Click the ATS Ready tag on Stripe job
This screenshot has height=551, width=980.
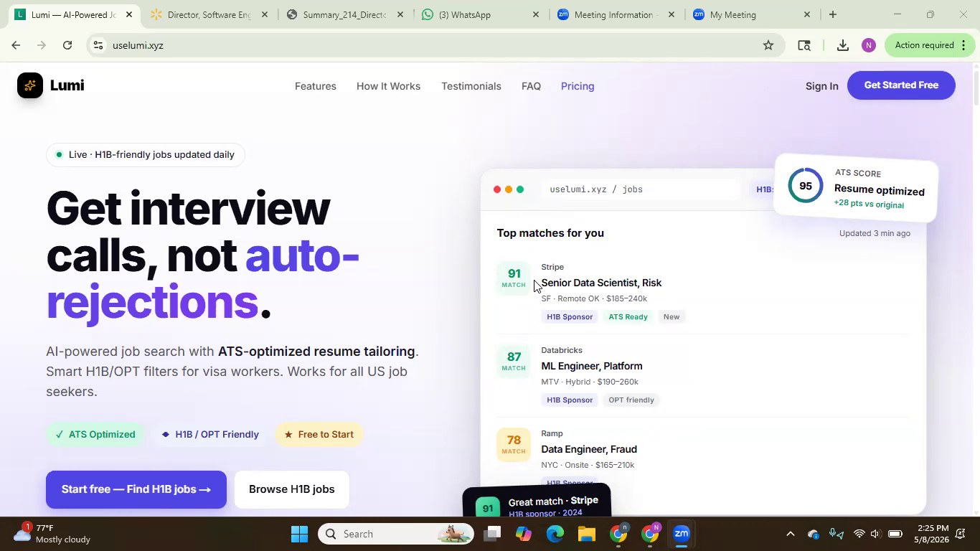pyautogui.click(x=628, y=316)
